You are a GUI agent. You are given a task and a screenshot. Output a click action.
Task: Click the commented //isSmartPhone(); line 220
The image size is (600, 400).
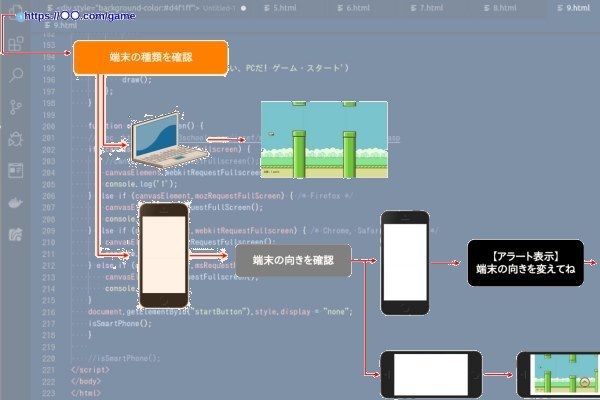point(124,358)
